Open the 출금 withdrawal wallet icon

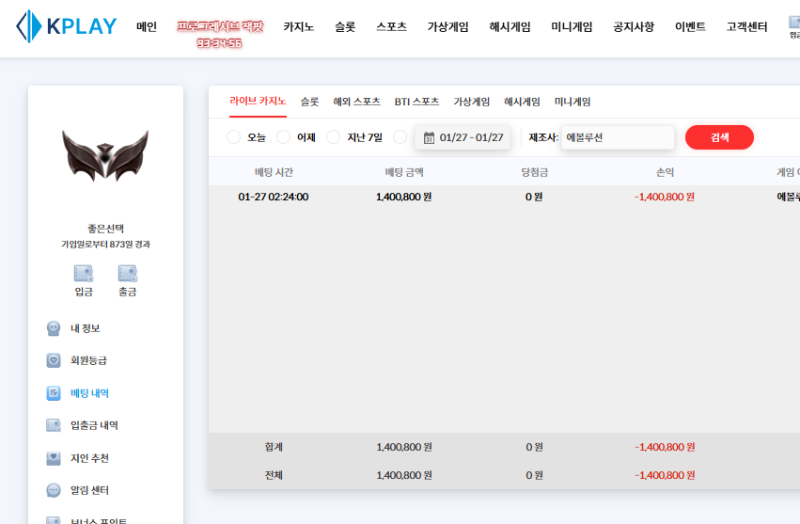tap(127, 273)
